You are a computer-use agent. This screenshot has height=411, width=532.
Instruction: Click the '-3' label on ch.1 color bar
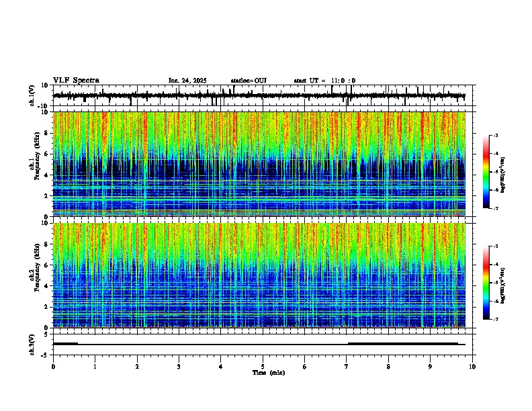pyautogui.click(x=495, y=136)
